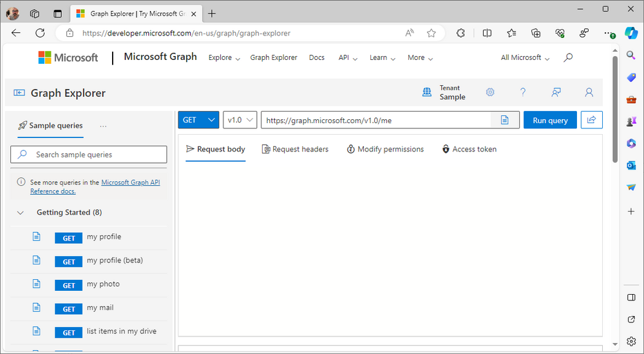The image size is (644, 354).
Task: Select the GET my profile sample query
Action: (x=89, y=237)
